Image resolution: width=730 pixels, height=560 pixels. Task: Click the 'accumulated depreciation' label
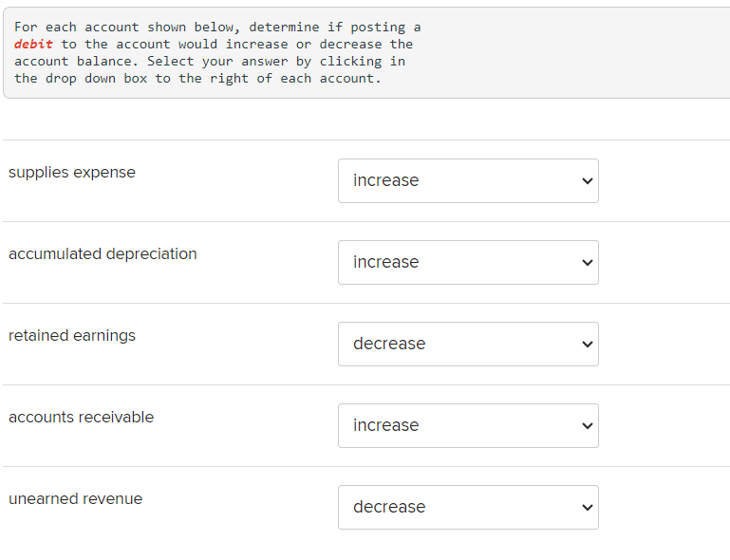pos(103,254)
